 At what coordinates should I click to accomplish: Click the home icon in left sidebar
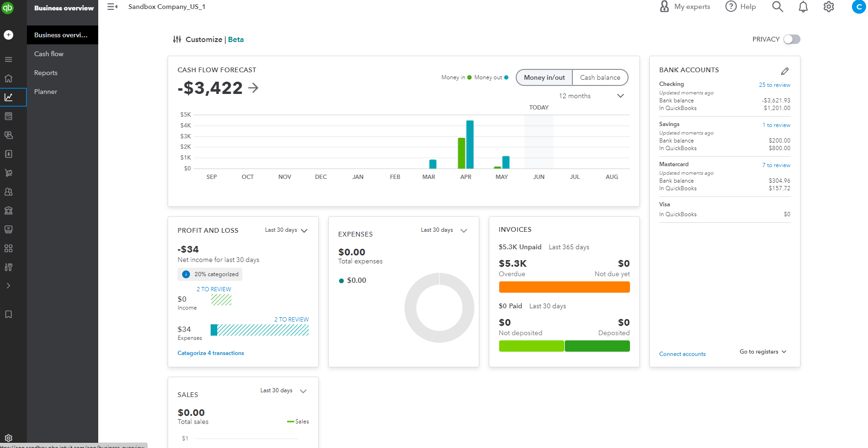pos(9,78)
